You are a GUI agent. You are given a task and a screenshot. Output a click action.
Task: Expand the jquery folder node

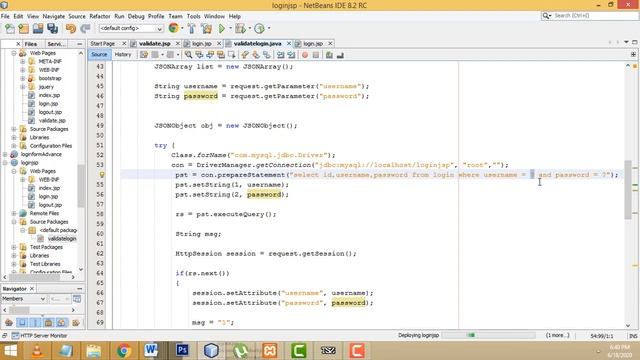pyautogui.click(x=22, y=87)
